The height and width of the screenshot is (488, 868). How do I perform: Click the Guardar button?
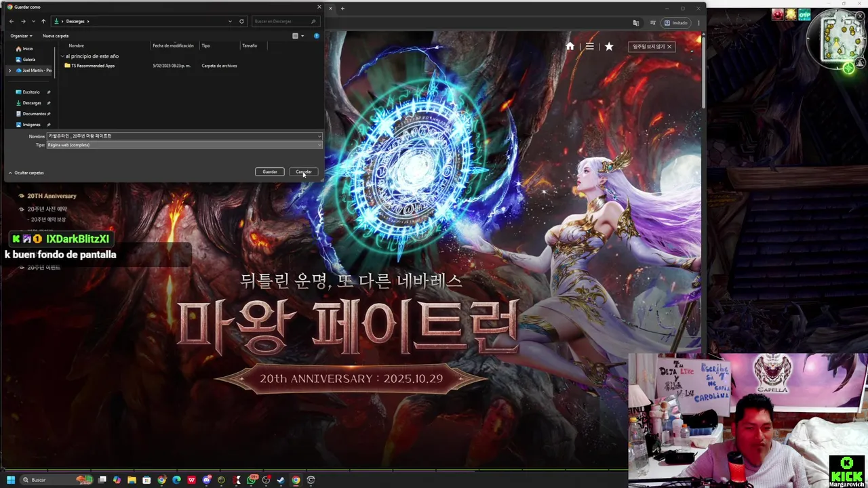coord(270,171)
